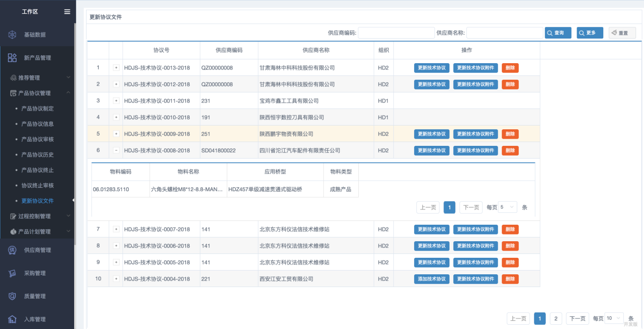Expand row 3 HDJS-技术协议-0011-2018 details
Screen dimensions: 644x329
(116, 101)
